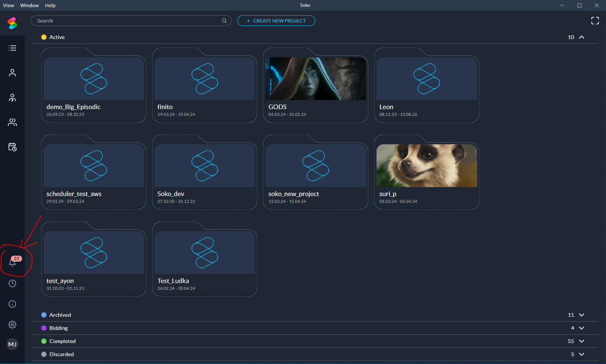Expand the Discarded projects section
Viewport: 606px width, 364px height.
582,354
